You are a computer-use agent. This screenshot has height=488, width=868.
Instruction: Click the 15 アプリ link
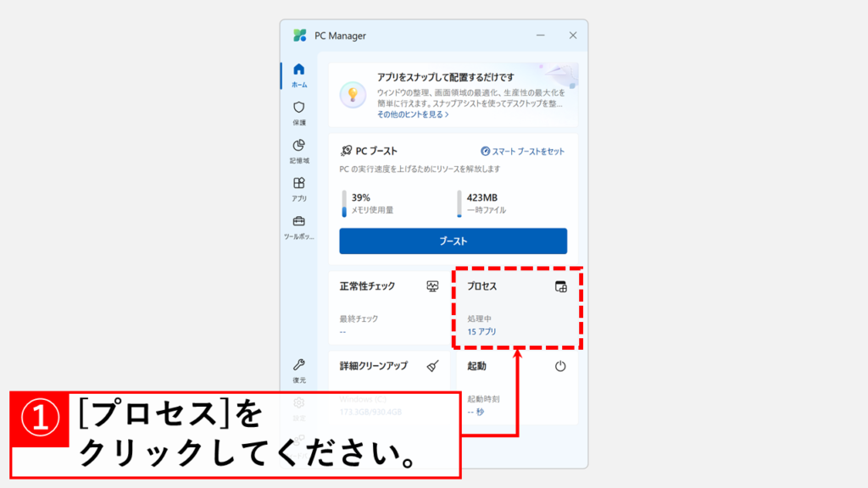481,331
